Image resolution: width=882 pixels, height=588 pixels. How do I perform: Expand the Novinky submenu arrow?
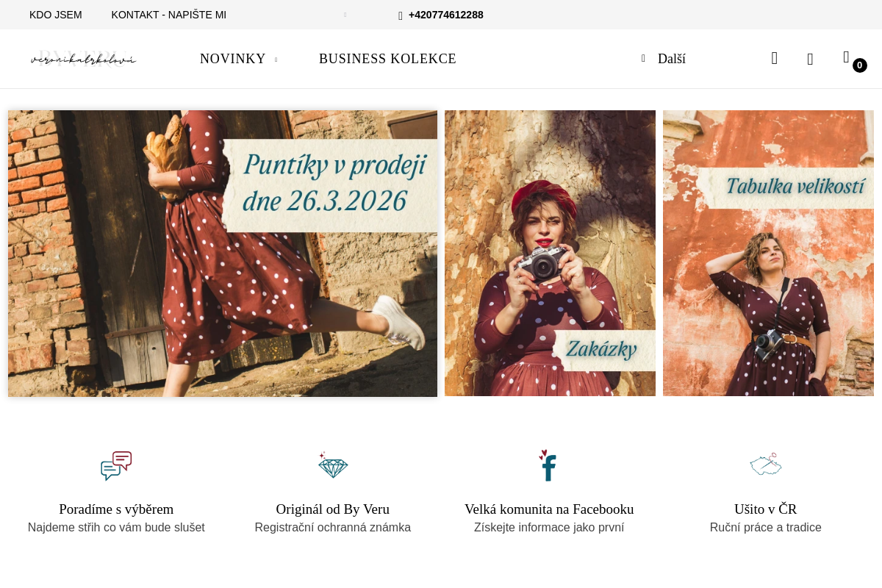tap(276, 60)
